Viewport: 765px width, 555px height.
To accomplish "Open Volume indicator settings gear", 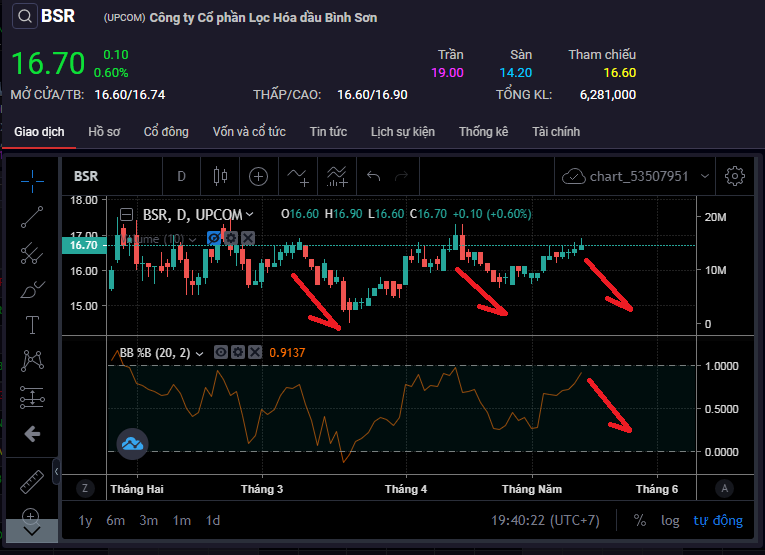I will pyautogui.click(x=231, y=238).
